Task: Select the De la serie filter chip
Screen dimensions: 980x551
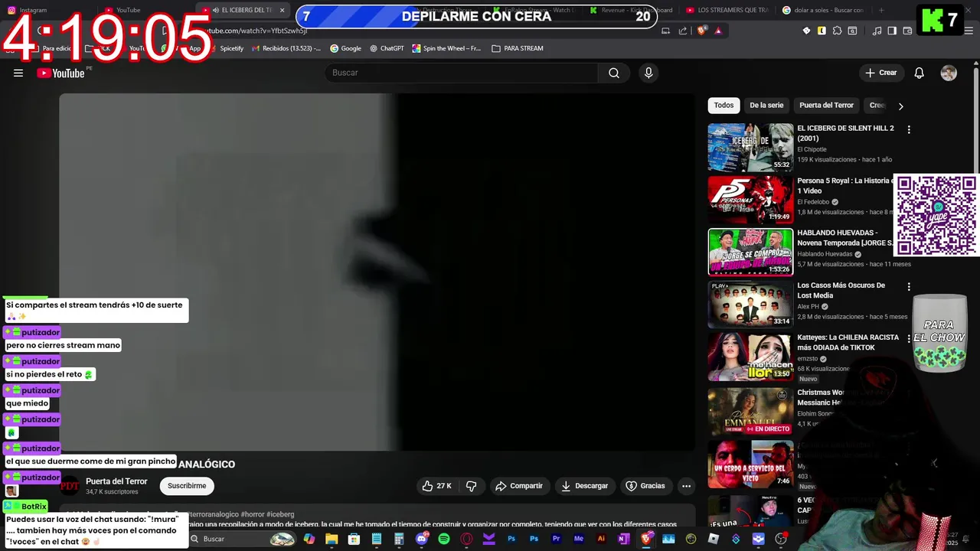Action: pos(766,106)
